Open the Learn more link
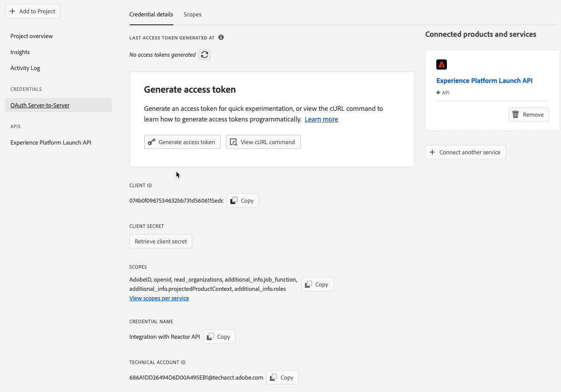Viewport: 561px width, 392px height. point(321,119)
